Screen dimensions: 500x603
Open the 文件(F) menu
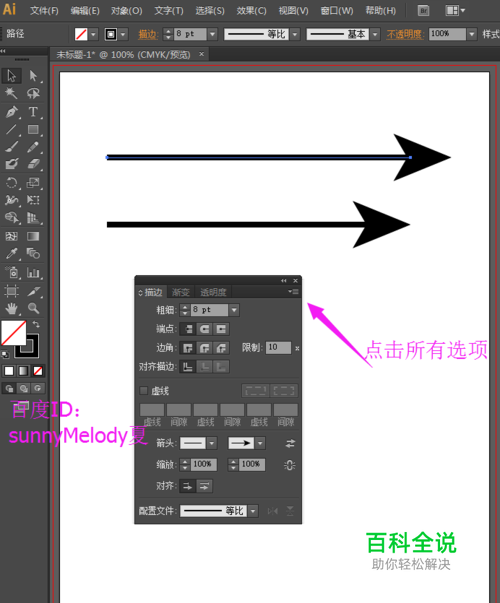point(44,10)
